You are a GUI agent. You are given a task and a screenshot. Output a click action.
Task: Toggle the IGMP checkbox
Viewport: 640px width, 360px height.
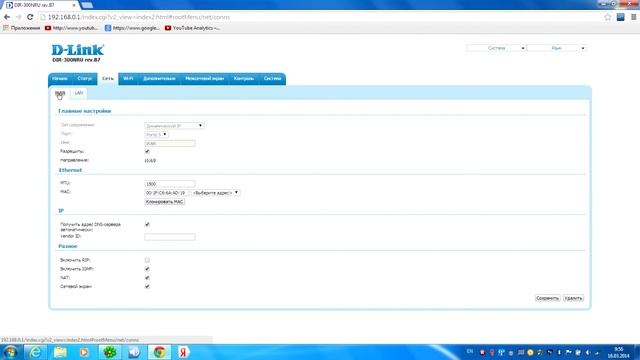[x=147, y=269]
